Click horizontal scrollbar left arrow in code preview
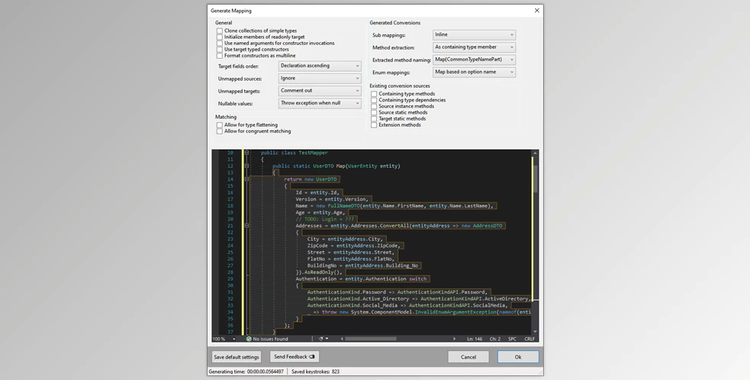The height and width of the screenshot is (380, 750). (342, 339)
